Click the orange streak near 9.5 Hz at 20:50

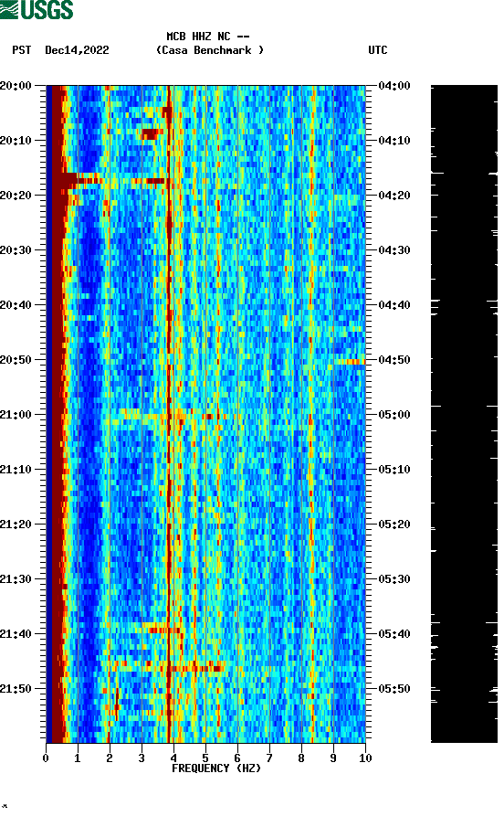coord(349,362)
